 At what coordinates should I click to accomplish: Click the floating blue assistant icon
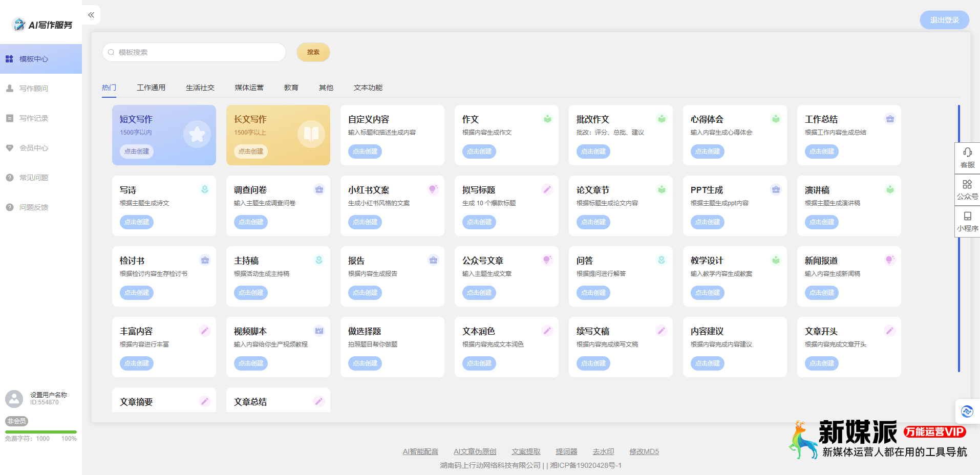click(967, 411)
